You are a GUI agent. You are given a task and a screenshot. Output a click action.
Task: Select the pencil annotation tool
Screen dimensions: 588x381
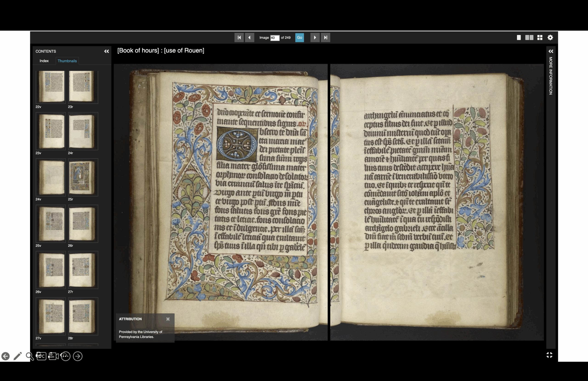pyautogui.click(x=17, y=356)
